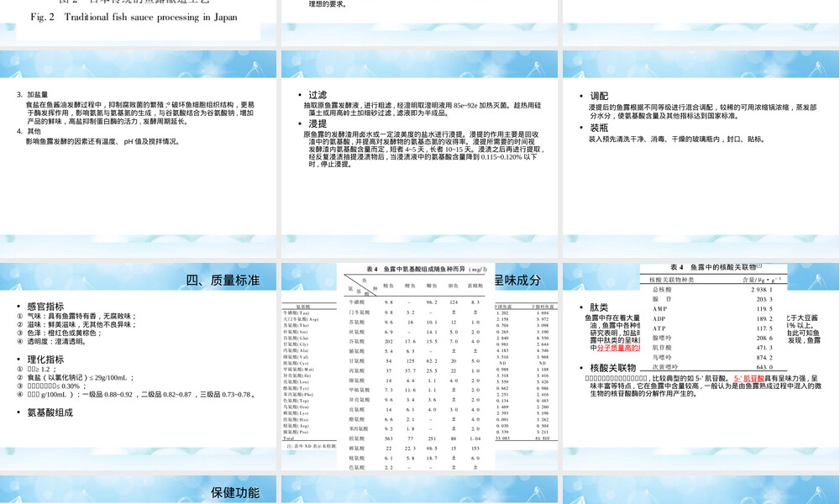This screenshot has width=840, height=504.
Task: Click the '4. 其他' heading
Action: pyautogui.click(x=29, y=131)
